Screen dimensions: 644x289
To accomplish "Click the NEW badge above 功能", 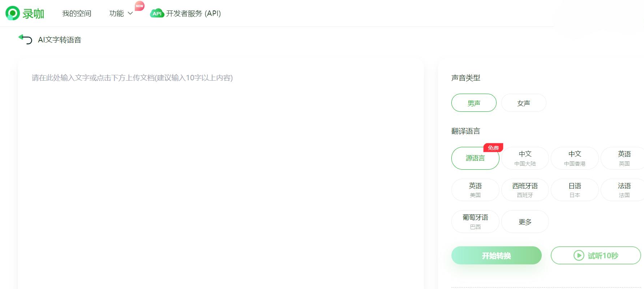I will 139,5.
